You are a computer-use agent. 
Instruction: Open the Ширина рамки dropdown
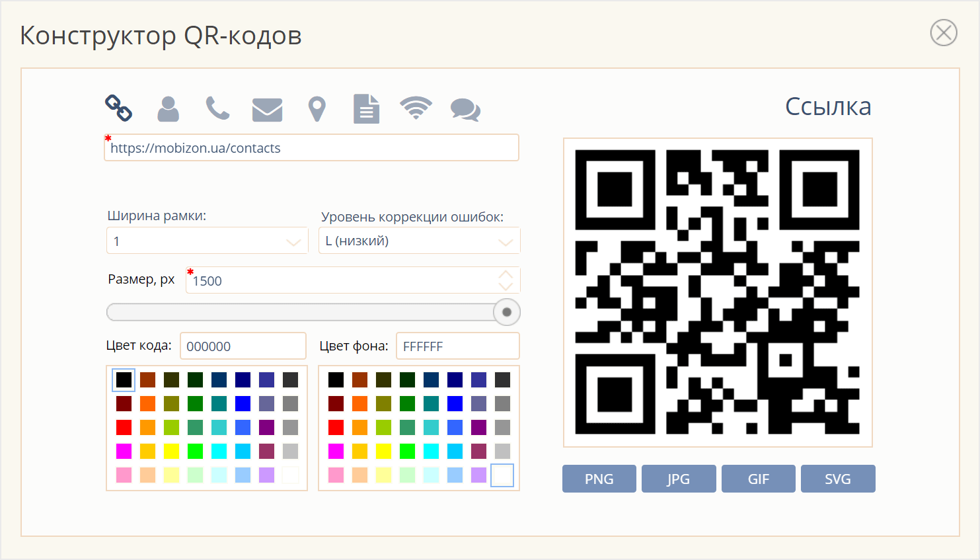pos(207,241)
